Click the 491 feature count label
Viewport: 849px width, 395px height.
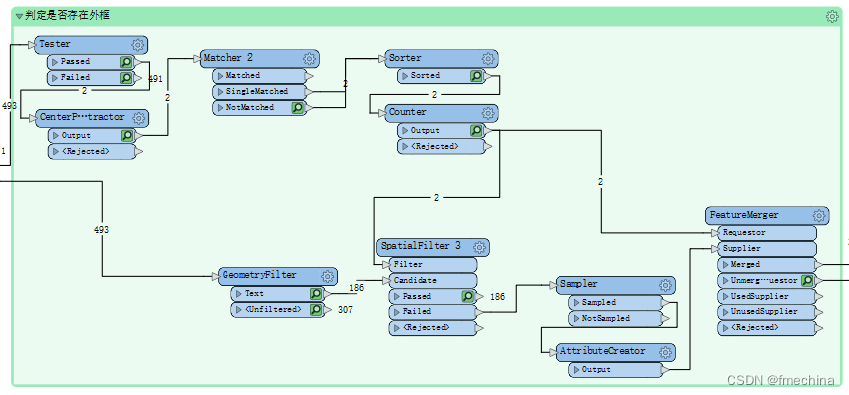tap(155, 79)
